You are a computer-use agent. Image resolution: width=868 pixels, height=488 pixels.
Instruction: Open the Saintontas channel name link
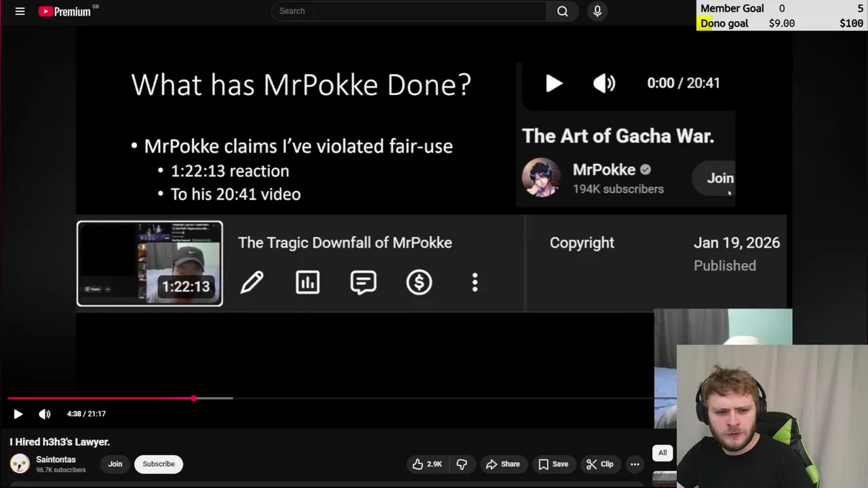(56, 460)
